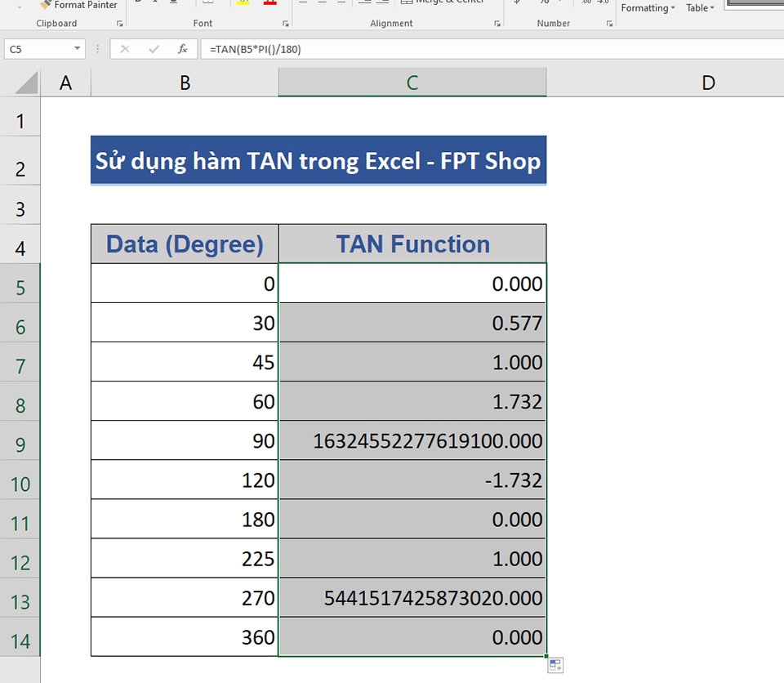Toggle bold formatting
784x683 pixels.
tap(137, 2)
